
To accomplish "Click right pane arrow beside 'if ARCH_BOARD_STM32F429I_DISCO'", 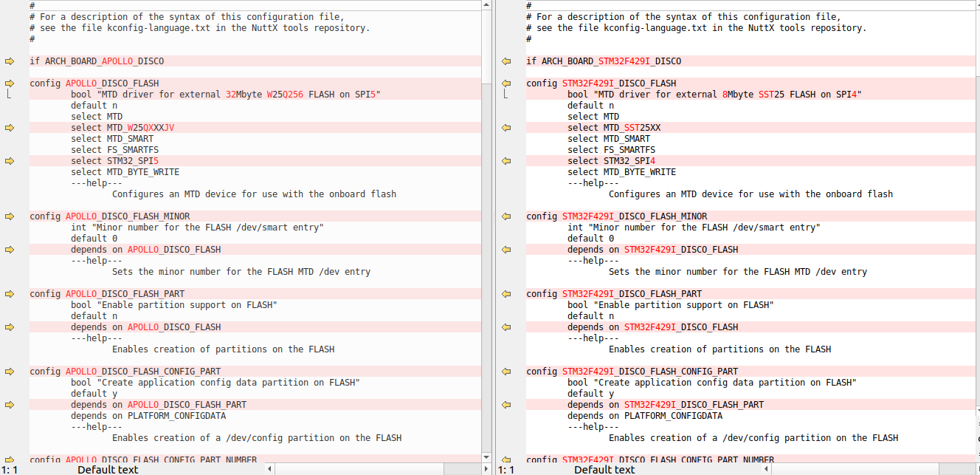I will (506, 61).
